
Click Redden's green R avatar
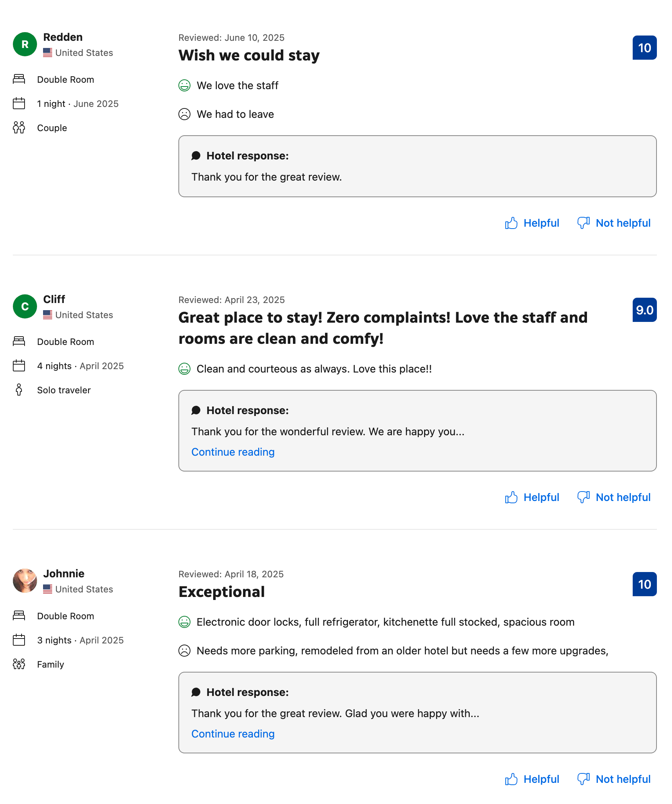[x=25, y=45]
